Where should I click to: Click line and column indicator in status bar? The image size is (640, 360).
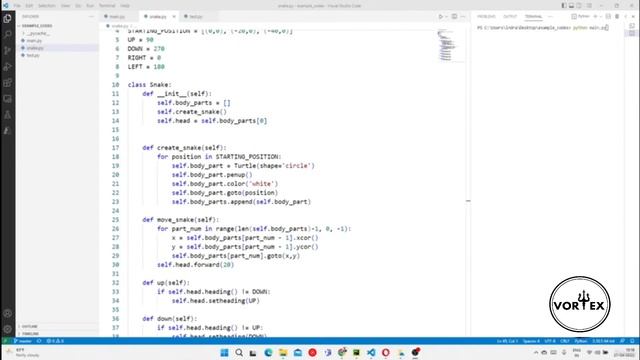point(507,341)
